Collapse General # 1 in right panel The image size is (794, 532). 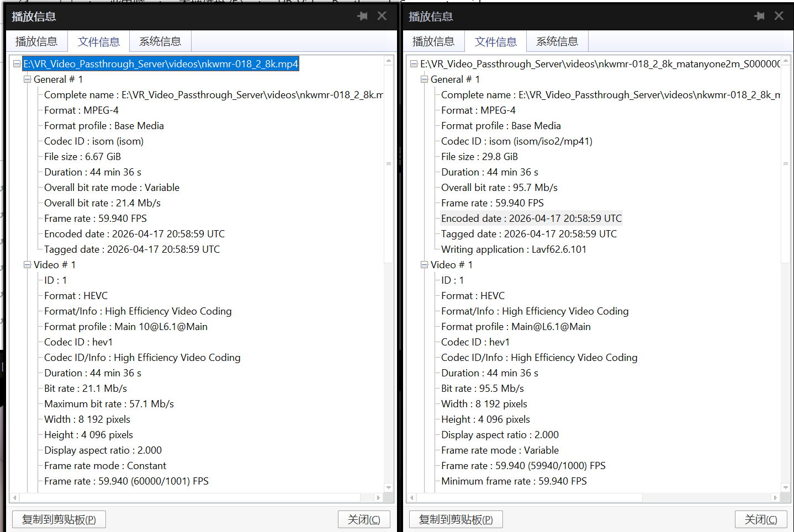pos(424,79)
